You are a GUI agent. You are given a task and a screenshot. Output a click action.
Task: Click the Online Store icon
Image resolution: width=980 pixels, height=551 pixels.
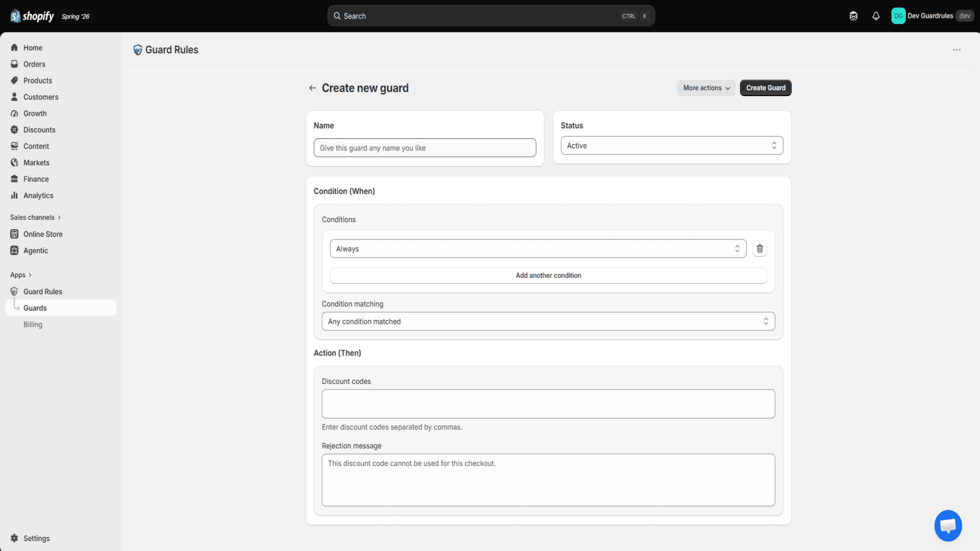click(14, 234)
